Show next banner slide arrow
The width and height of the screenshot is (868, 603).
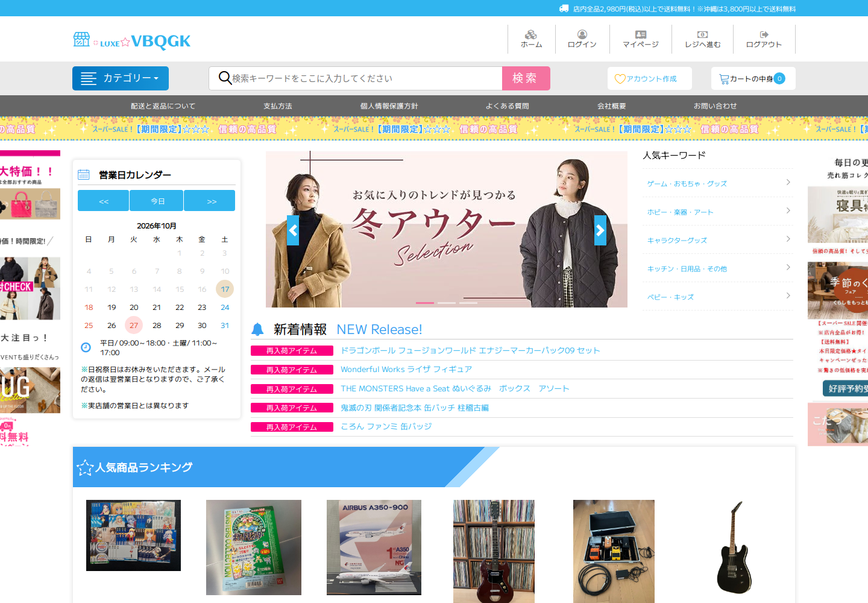[600, 230]
